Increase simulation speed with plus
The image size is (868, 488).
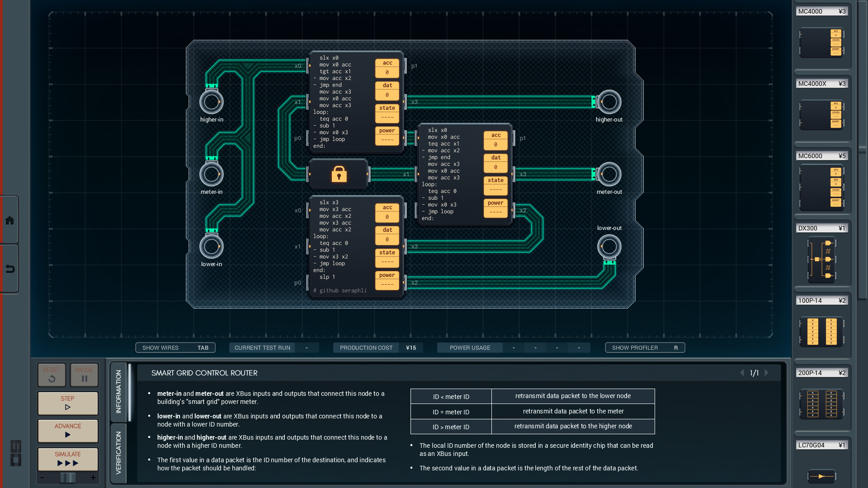click(93, 478)
